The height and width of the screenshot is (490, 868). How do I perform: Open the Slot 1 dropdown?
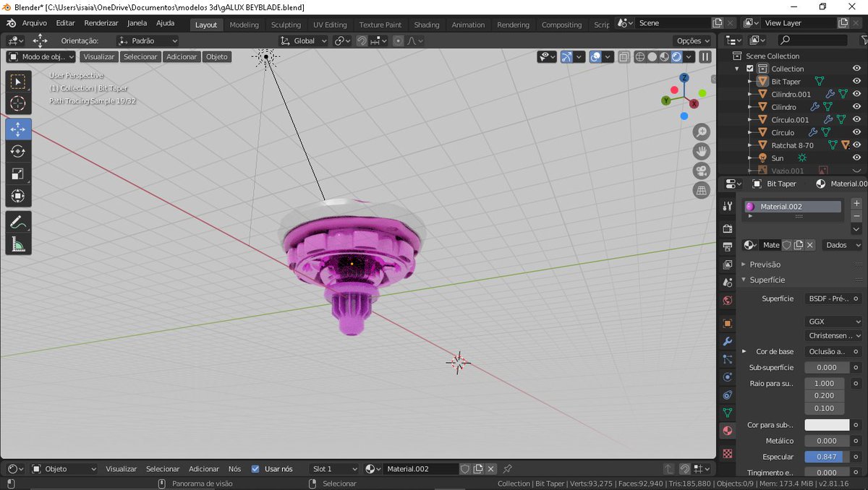[x=333, y=469]
